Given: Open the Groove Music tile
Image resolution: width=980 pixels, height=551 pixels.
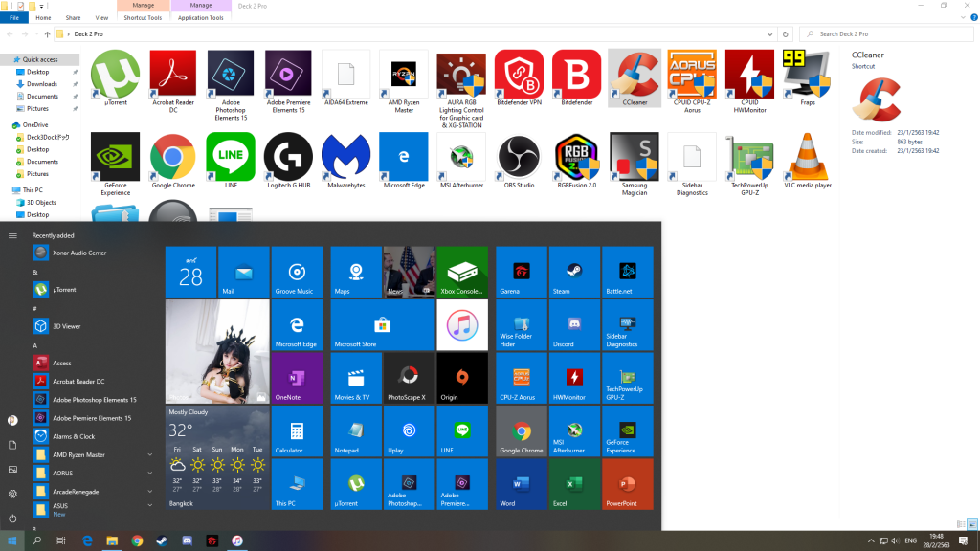Looking at the screenshot, I should coord(297,272).
